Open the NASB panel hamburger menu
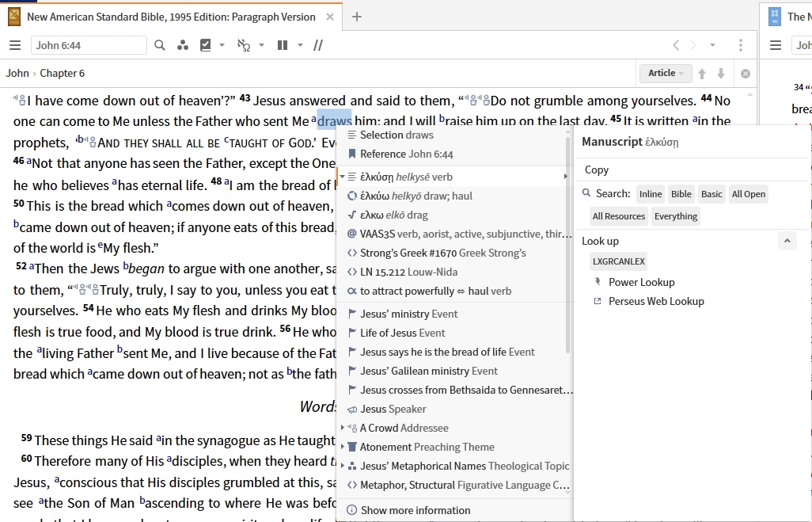This screenshot has height=522, width=812. click(15, 46)
